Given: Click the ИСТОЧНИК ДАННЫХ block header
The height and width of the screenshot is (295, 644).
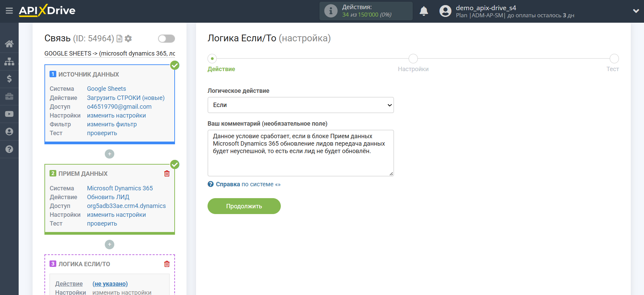Looking at the screenshot, I should click(x=89, y=75).
